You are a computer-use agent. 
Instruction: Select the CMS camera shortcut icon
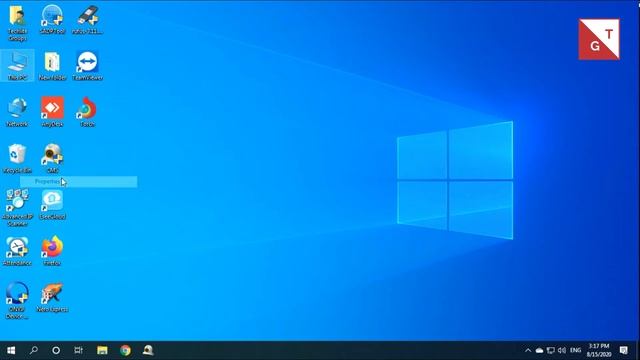click(52, 158)
